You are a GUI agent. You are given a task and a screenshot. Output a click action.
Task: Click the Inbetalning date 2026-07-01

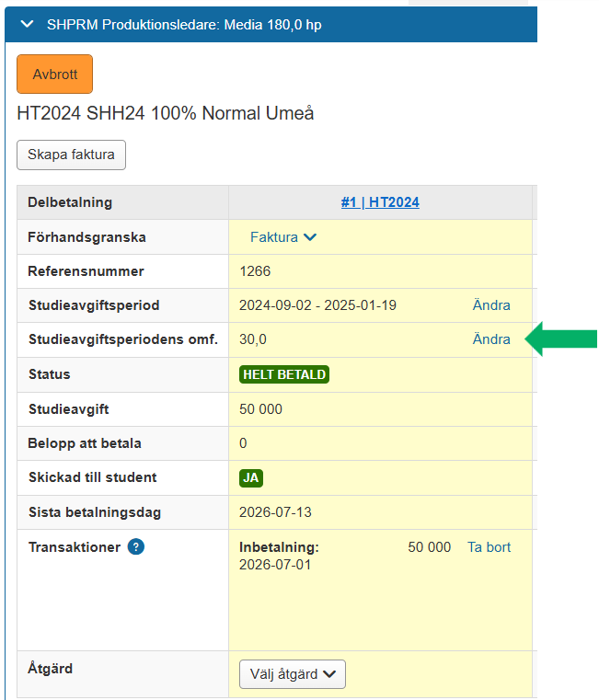(275, 565)
